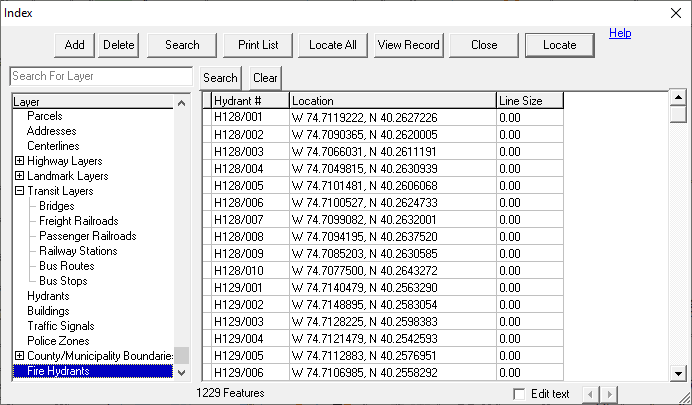Click the Add button
692x405 pixels.
pyautogui.click(x=75, y=45)
